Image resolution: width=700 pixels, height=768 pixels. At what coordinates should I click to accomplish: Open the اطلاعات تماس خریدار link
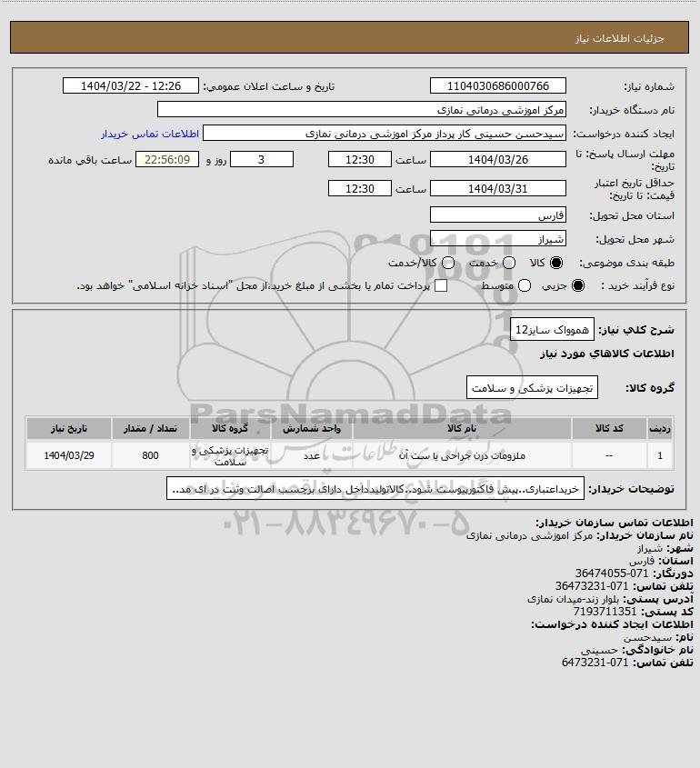click(x=150, y=134)
